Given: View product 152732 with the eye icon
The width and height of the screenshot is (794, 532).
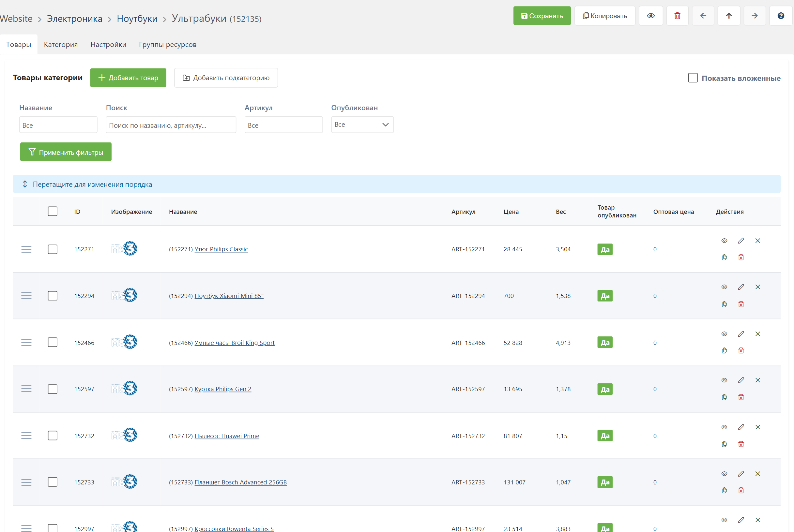Looking at the screenshot, I should [724, 427].
